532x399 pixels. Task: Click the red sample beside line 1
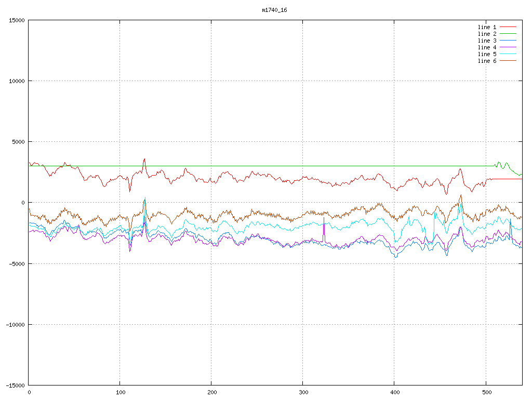pos(508,27)
